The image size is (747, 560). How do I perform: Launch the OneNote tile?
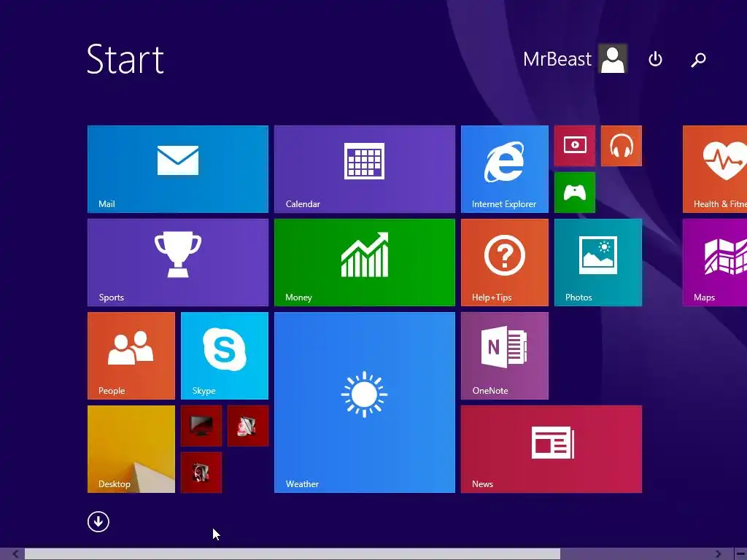(x=505, y=356)
